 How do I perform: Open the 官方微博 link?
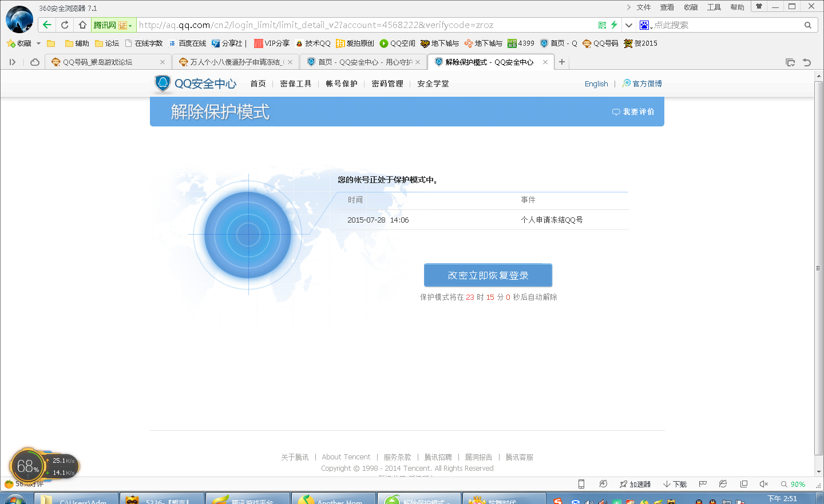coord(642,84)
